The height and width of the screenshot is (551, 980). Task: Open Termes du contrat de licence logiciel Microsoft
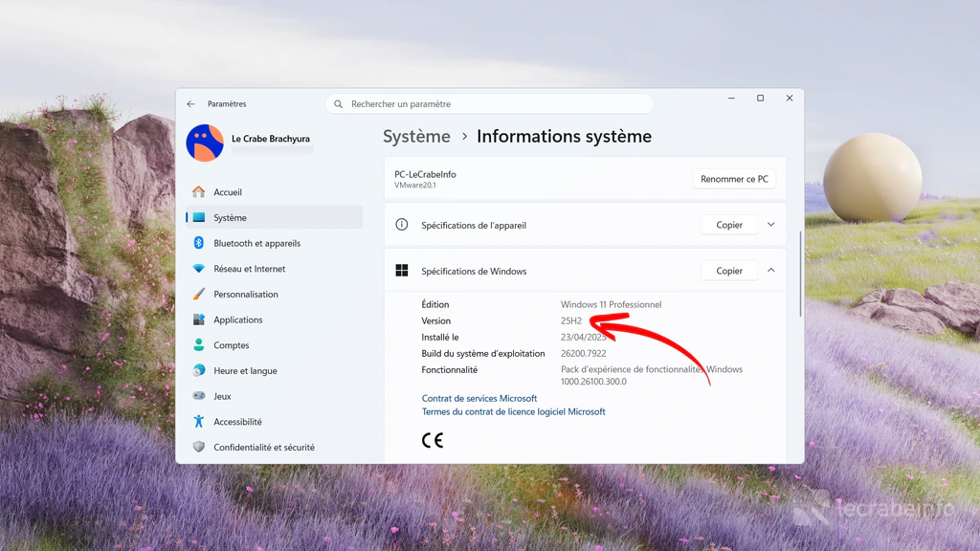click(x=513, y=411)
